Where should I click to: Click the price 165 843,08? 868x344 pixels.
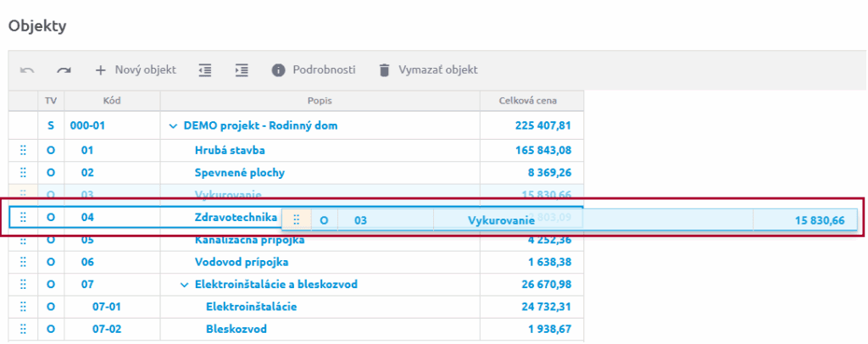(542, 151)
